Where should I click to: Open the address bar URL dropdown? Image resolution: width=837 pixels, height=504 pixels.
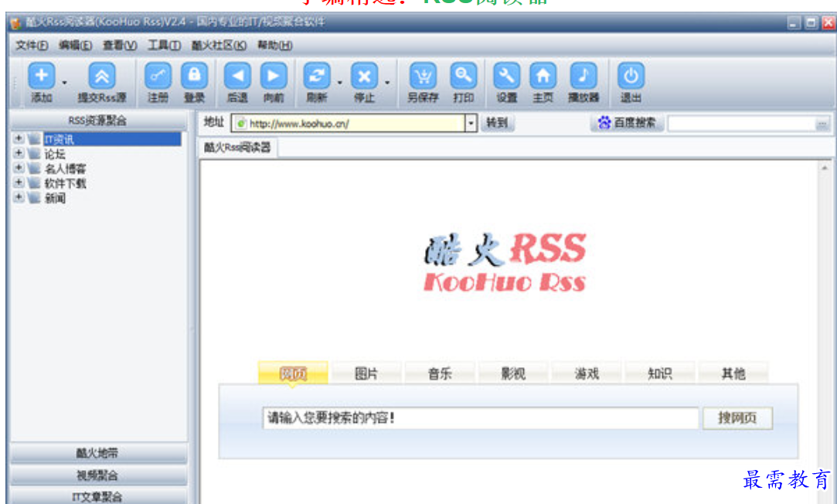coord(471,124)
